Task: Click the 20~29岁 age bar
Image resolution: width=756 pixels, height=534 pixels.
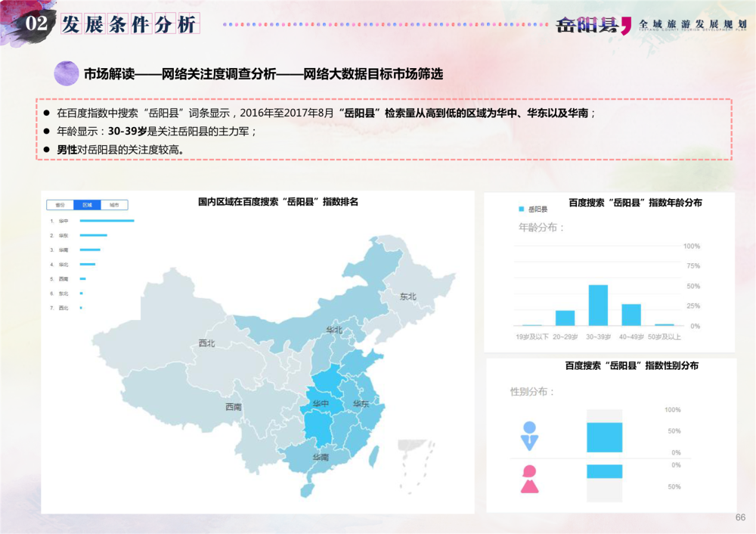Action: click(565, 318)
